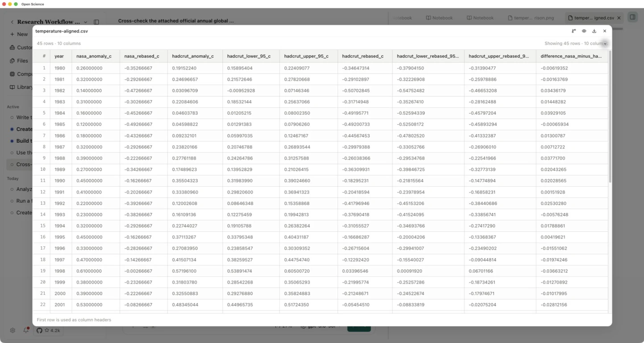Click the Compute chip icon in the sidebar

[12, 74]
